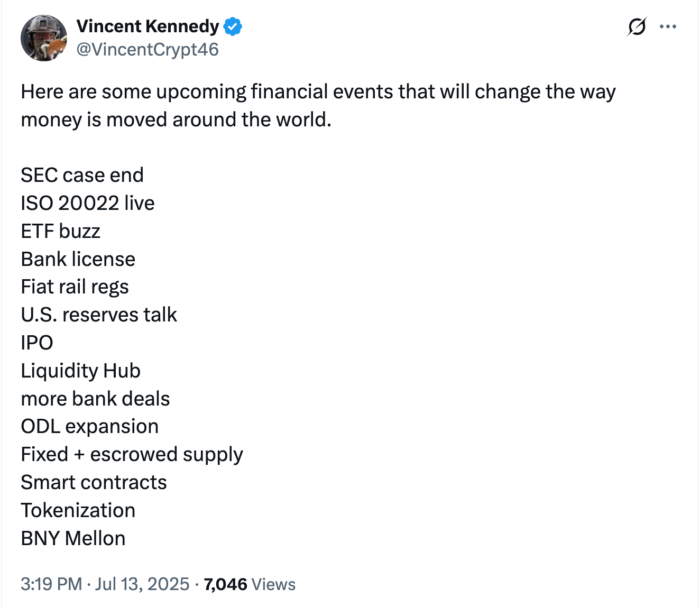Open the three-dot more options menu
The image size is (700, 607).
tap(668, 26)
